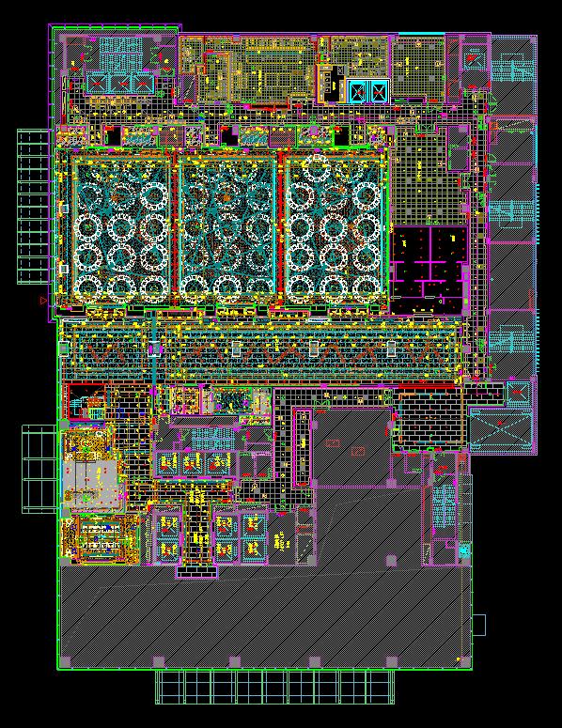Click the center ballroom with round tables
Screen dimensions: 562x728
click(226, 229)
